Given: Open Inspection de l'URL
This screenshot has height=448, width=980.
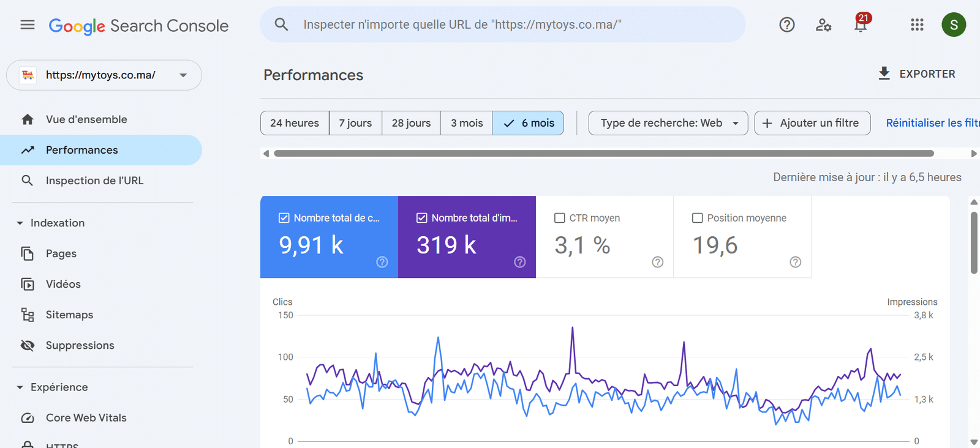Looking at the screenshot, I should [x=101, y=181].
